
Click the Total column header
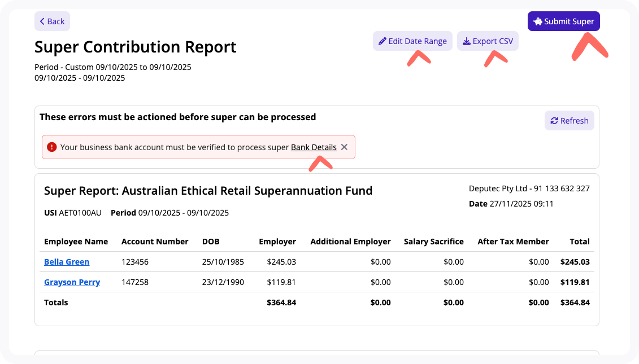(580, 242)
